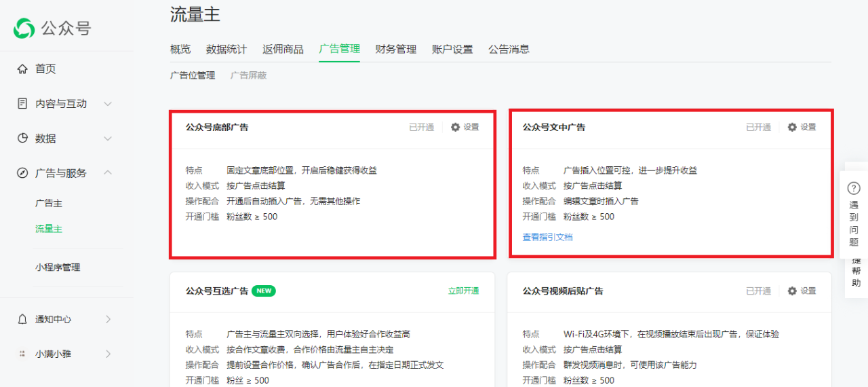Screen dimensions: 868x387
Task: Switch to the 广告屏蔽 sub-tab
Action: [x=248, y=75]
